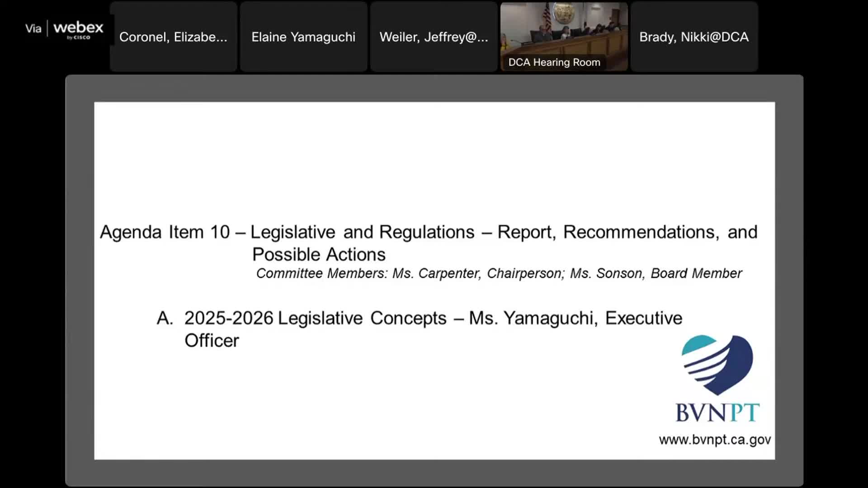Click the DCA Hearing Room name label
Image resolution: width=868 pixels, height=488 pixels.
click(x=553, y=62)
